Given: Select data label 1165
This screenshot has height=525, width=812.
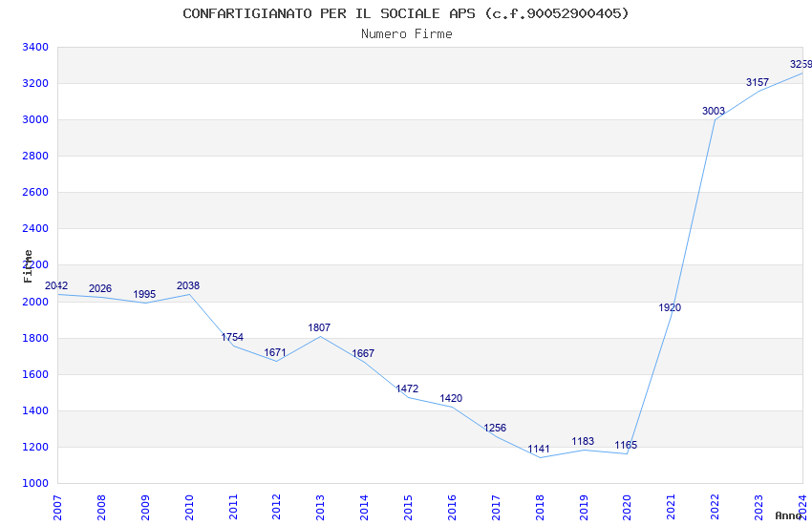Looking at the screenshot, I should [626, 445].
